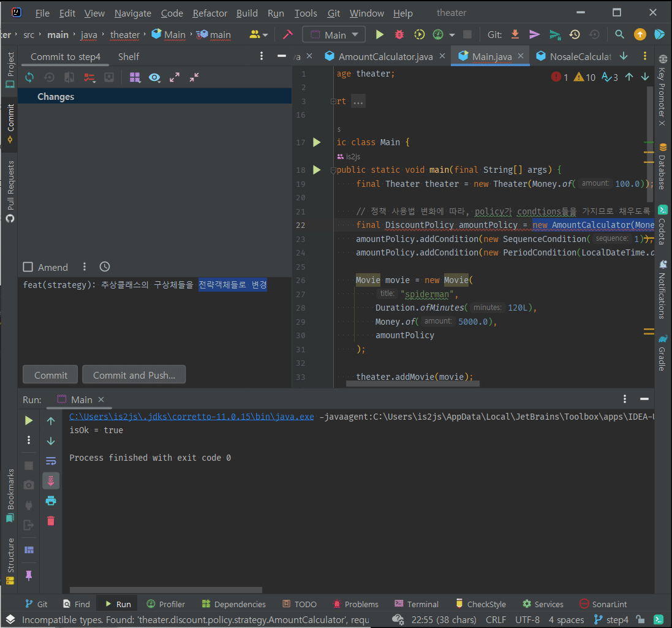Open the java.exe path link in console

[191, 417]
